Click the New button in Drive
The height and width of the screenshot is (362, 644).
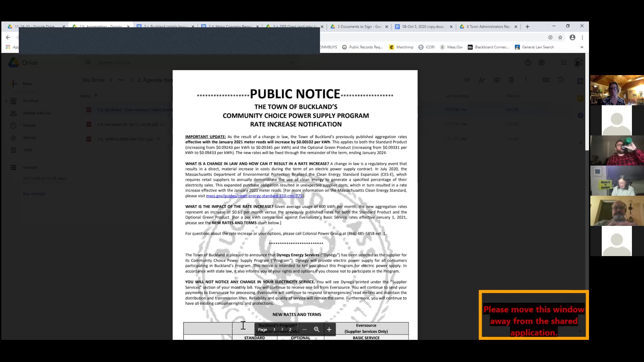[21, 84]
